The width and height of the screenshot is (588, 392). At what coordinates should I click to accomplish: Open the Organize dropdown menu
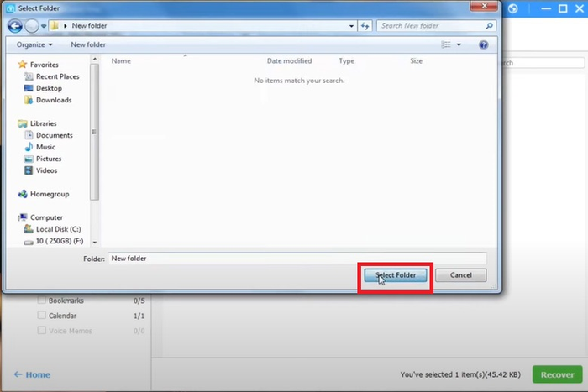click(x=34, y=44)
